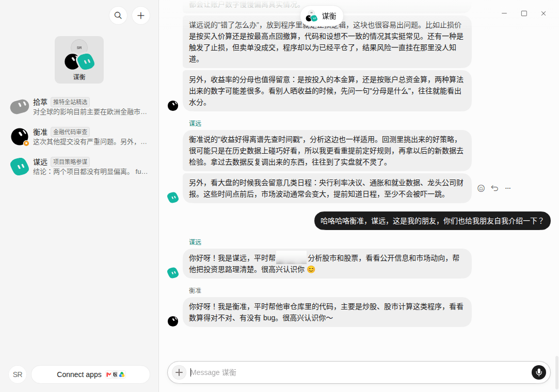
Task: Click the 谋远 sender name above the 你好呀 message
Action: point(195,242)
